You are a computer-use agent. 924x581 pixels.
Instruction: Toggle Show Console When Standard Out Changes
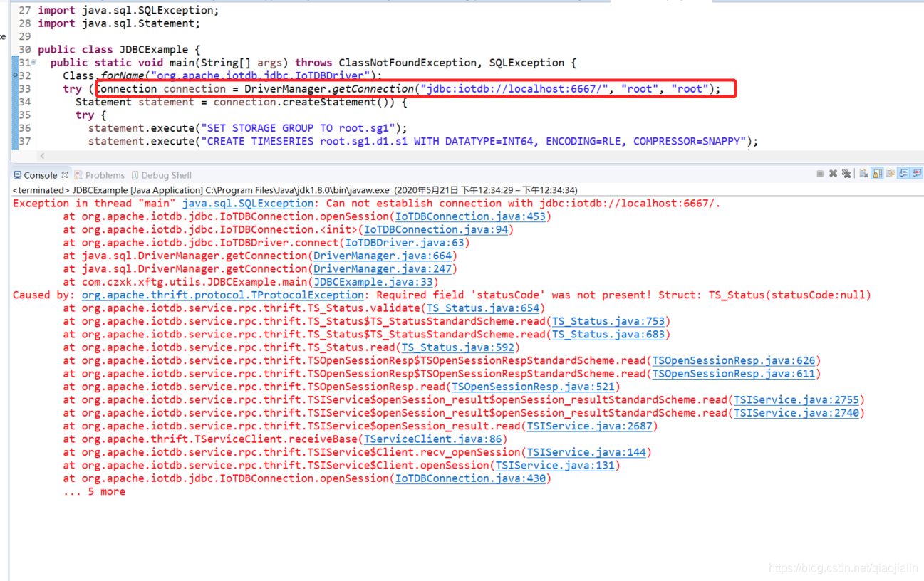[903, 174]
